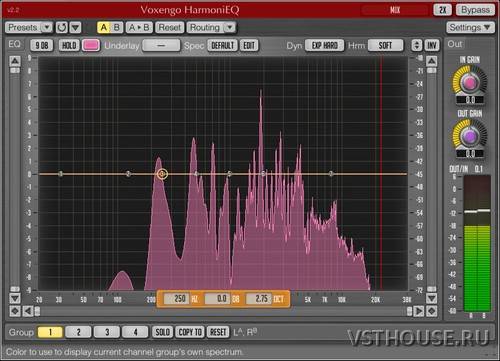Screen dimensions: 500x361
Task: Toggle the HOLD spectrum button
Action: 69,45
